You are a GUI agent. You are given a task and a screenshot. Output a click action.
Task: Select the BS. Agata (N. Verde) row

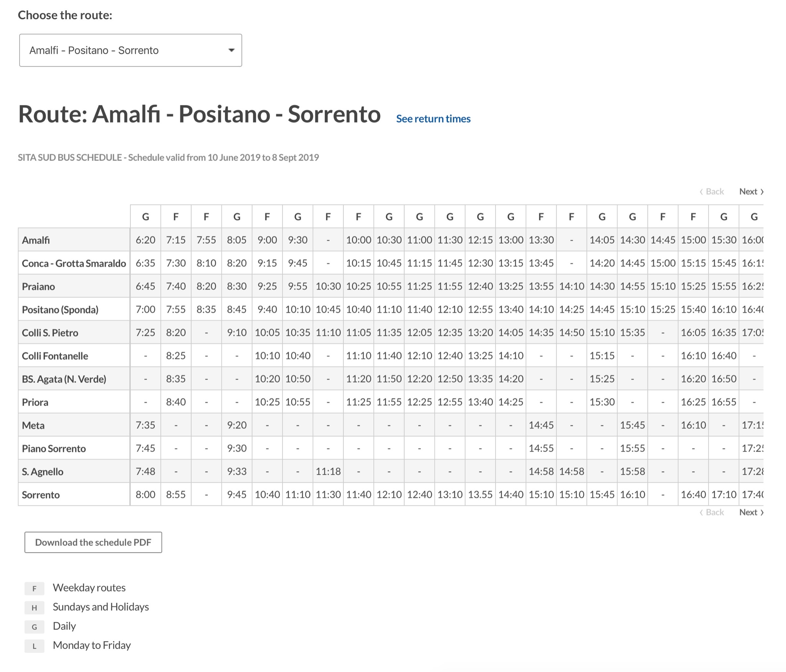click(74, 379)
